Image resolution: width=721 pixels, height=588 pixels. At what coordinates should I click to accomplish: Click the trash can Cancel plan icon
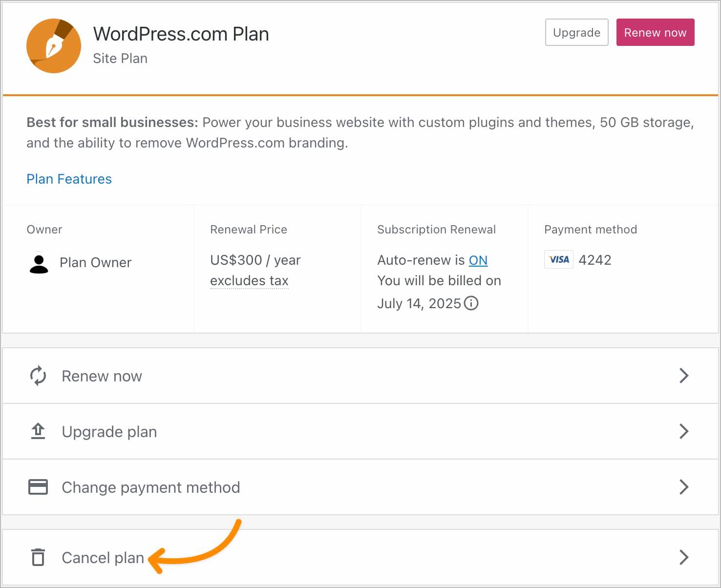pos(38,557)
